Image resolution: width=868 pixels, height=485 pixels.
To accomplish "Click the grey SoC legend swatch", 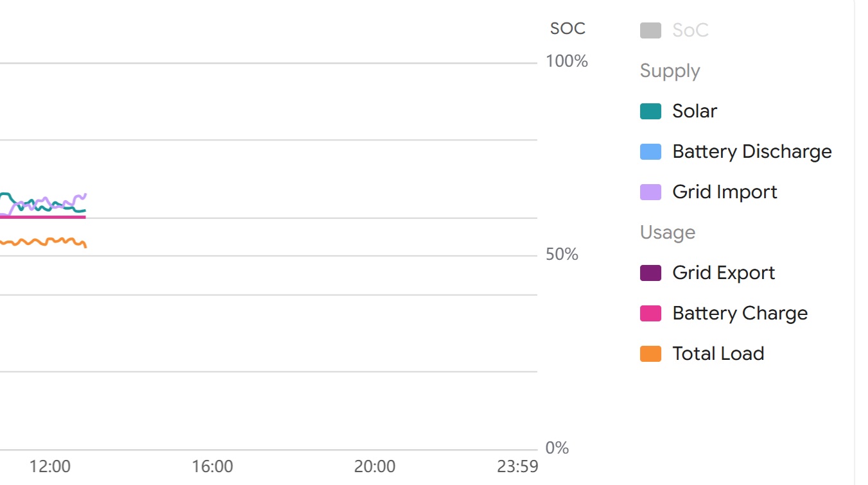I will (650, 30).
